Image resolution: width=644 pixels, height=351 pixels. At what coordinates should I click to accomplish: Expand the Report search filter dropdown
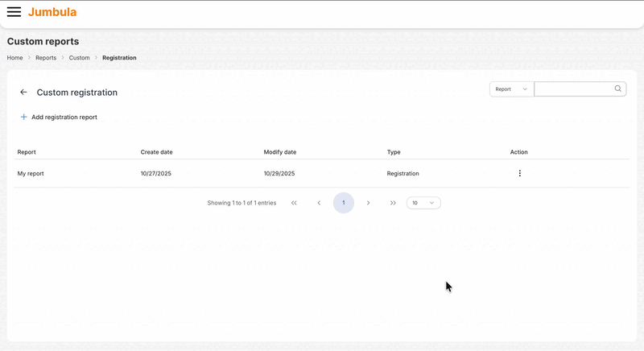pos(511,89)
